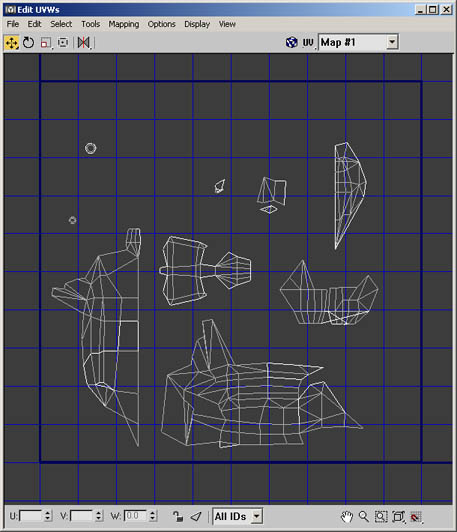Toggle the Lock Selected Vertices icon
Viewport: 457px width, 532px height.
click(177, 516)
